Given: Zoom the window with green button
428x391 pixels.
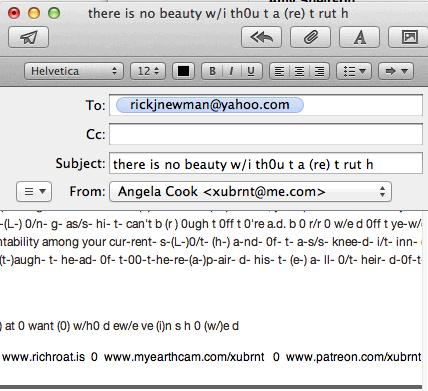Looking at the screenshot, I should 54,13.
